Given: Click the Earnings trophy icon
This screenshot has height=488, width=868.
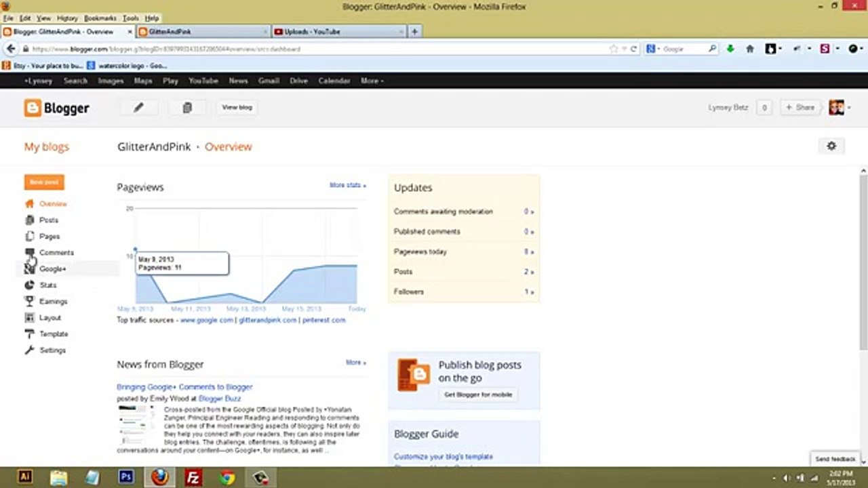Looking at the screenshot, I should pyautogui.click(x=29, y=301).
